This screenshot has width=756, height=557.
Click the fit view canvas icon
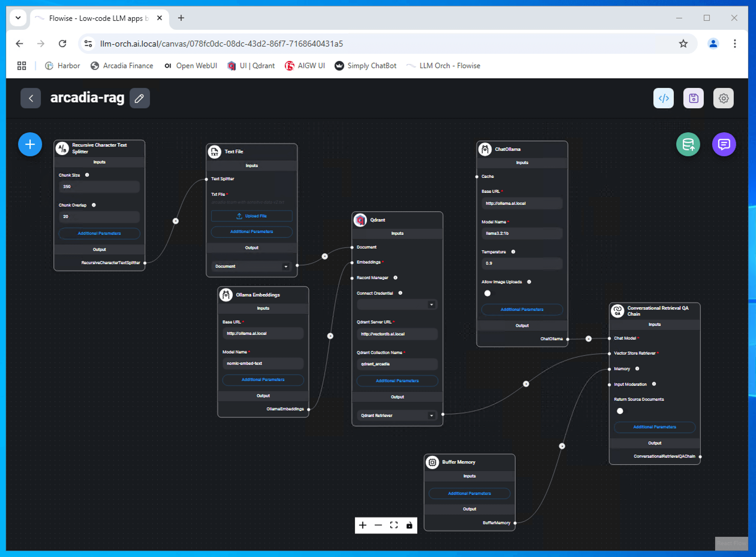(x=394, y=525)
